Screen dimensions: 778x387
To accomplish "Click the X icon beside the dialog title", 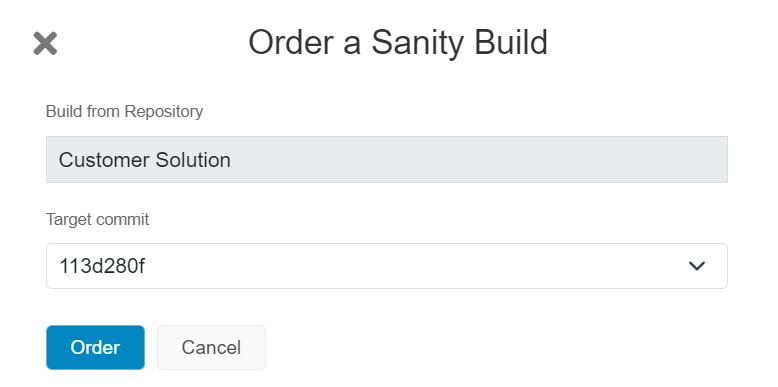I will [45, 44].
